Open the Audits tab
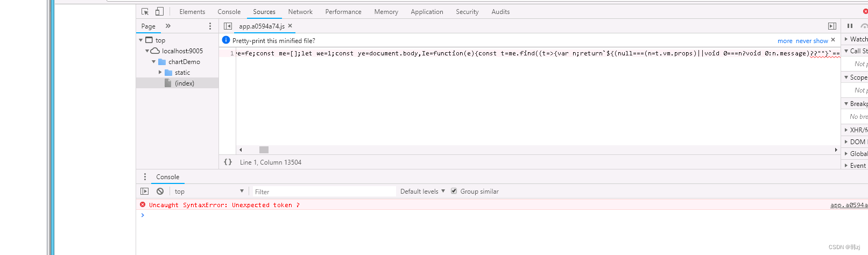The height and width of the screenshot is (255, 868). [x=500, y=11]
